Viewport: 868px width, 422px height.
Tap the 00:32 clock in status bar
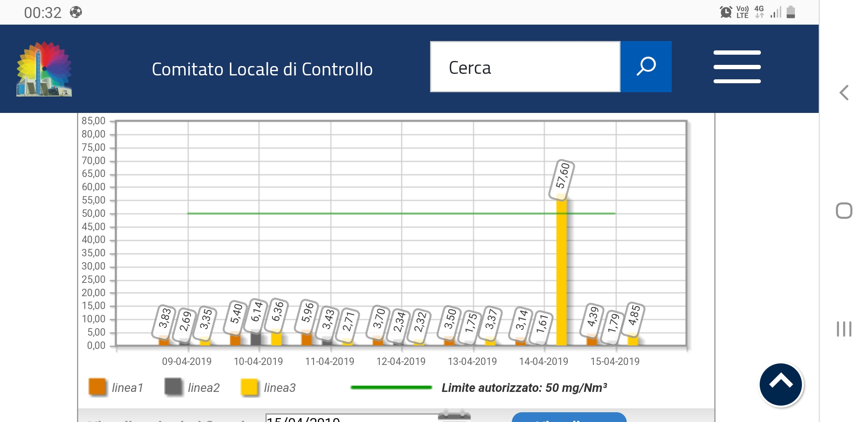pos(43,13)
